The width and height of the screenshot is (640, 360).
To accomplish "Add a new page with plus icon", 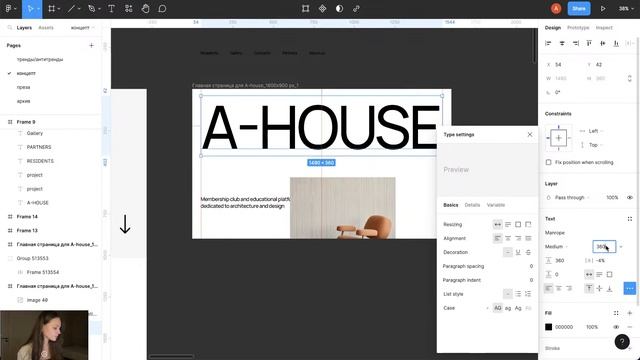I will pos(91,45).
